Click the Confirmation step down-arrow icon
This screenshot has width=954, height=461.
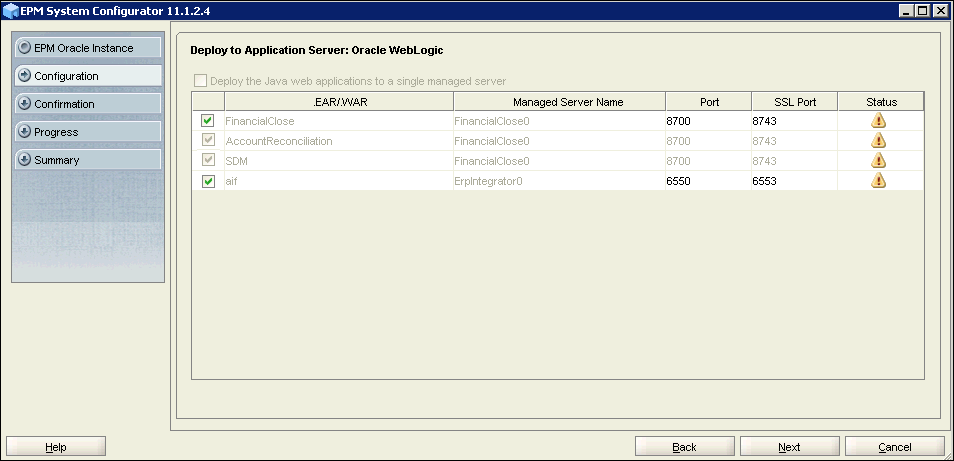pos(24,103)
